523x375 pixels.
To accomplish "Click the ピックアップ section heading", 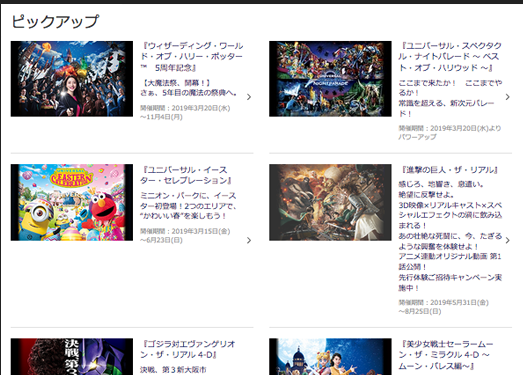I will (x=55, y=21).
